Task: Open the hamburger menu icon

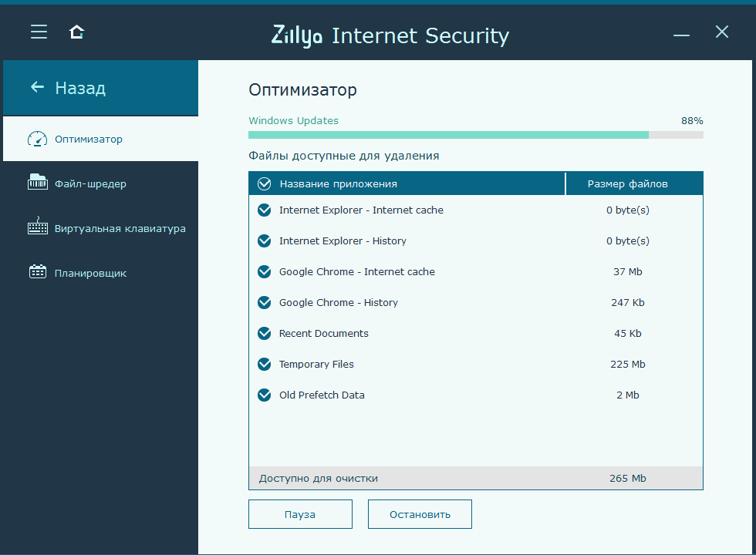Action: point(39,32)
